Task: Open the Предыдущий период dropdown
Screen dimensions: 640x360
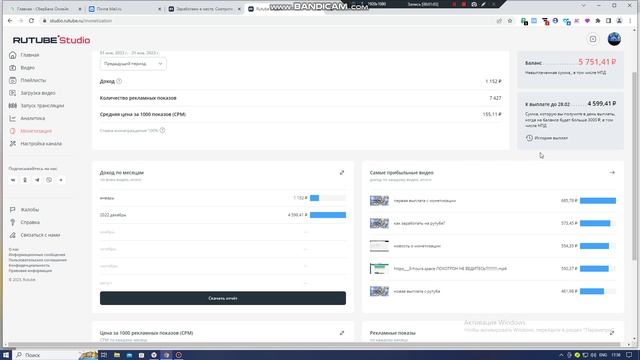Action: tap(133, 64)
